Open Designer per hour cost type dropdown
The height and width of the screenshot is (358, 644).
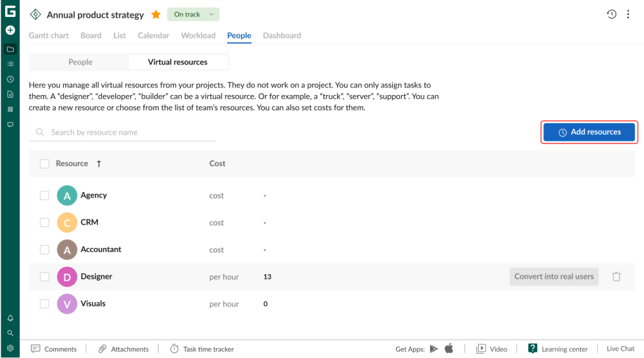pos(224,277)
